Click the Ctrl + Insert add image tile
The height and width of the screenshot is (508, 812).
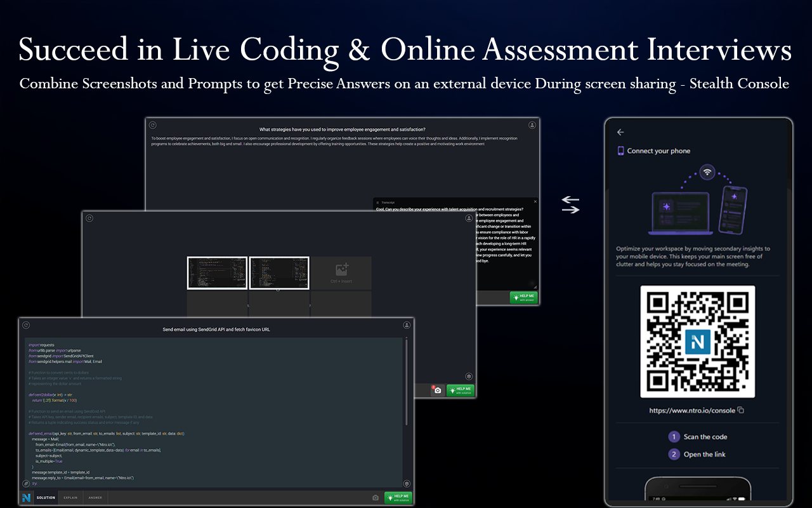pyautogui.click(x=341, y=273)
